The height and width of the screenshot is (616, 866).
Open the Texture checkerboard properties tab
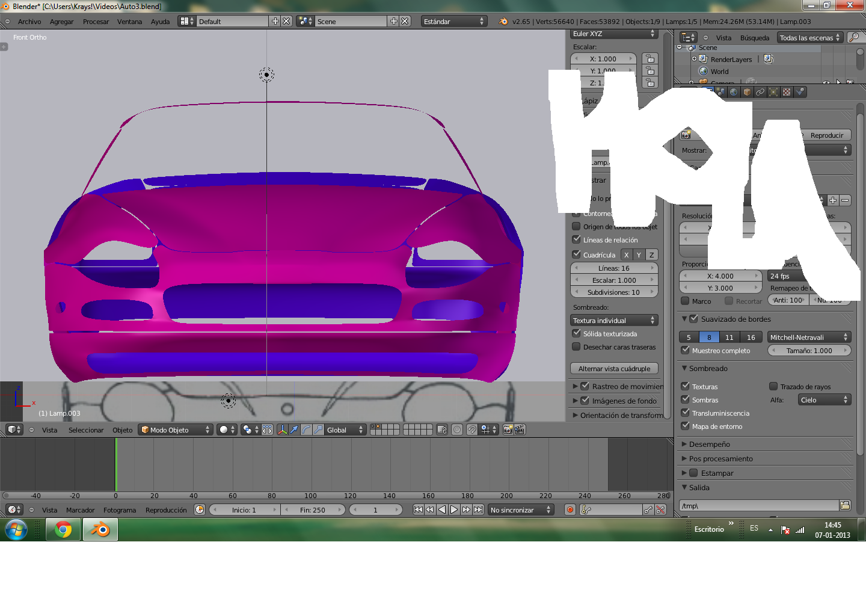point(787,92)
